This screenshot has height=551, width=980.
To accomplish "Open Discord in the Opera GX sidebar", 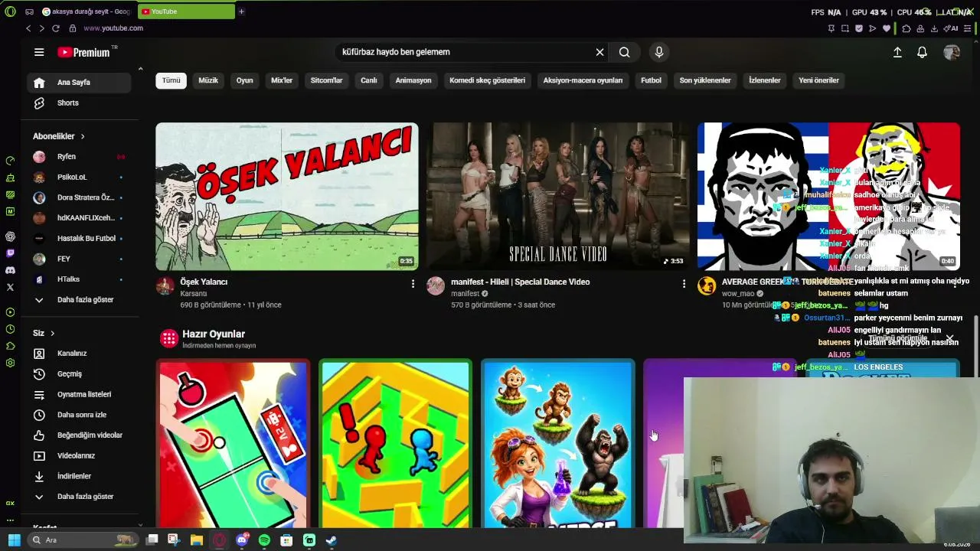I will click(10, 270).
